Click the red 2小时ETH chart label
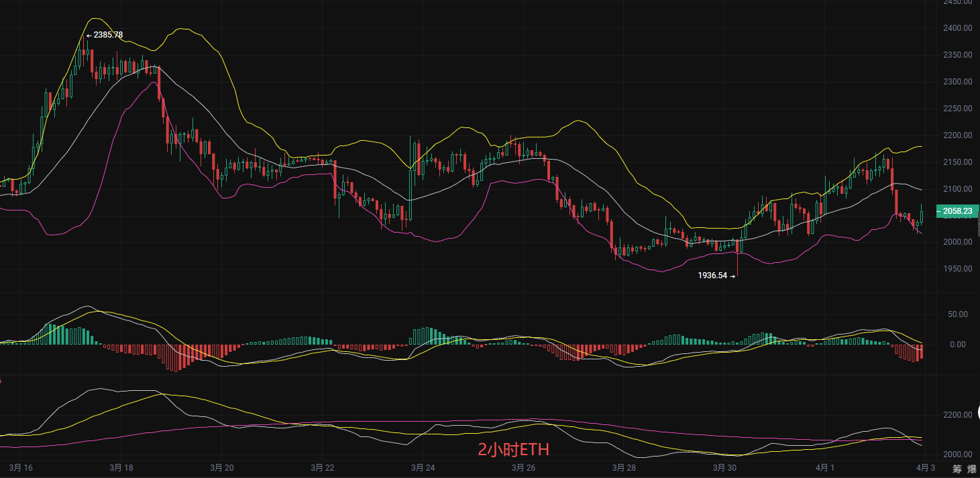This screenshot has height=478, width=980. coord(512,450)
